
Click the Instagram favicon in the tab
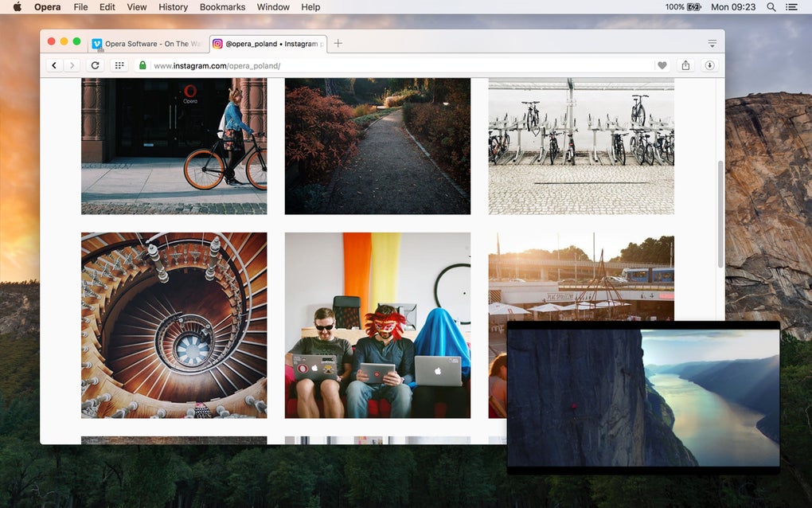pyautogui.click(x=218, y=44)
